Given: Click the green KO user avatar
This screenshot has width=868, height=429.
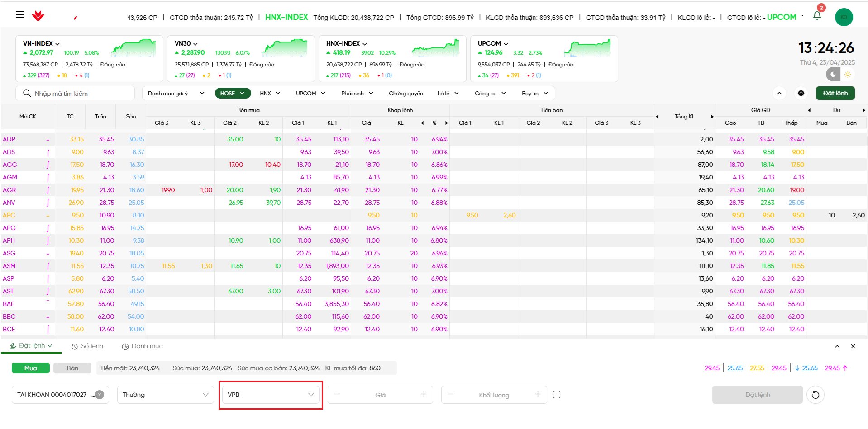Looking at the screenshot, I should (844, 17).
